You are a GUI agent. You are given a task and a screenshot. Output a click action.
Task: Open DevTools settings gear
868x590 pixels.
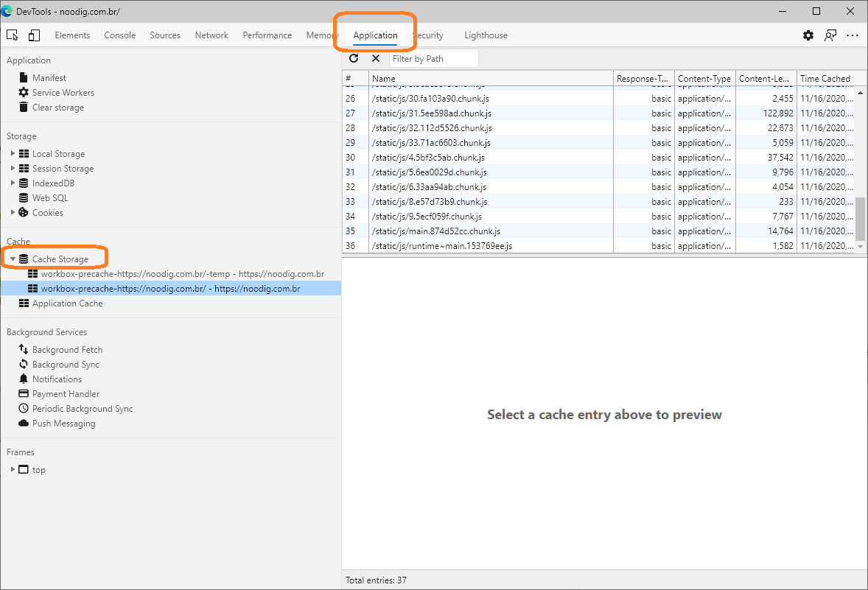coord(808,35)
